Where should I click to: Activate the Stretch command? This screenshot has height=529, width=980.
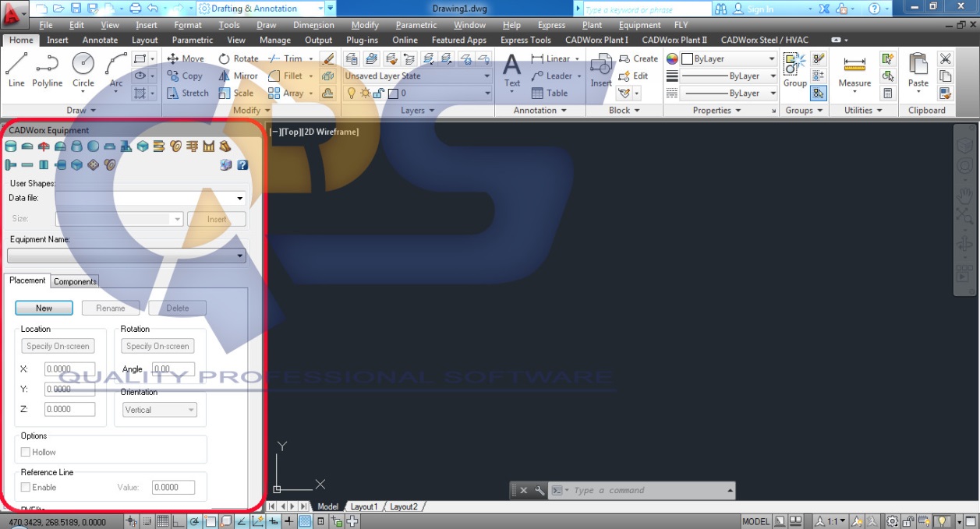[x=188, y=93]
